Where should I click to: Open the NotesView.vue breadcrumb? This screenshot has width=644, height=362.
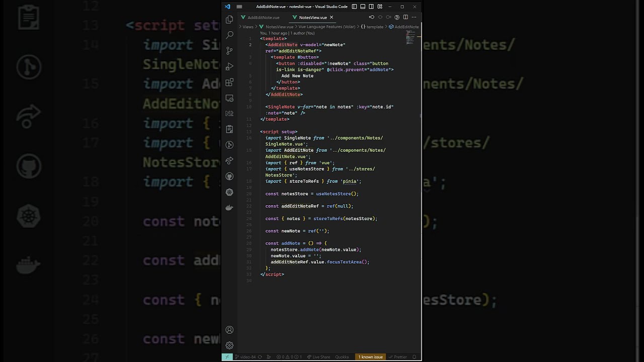point(276,27)
